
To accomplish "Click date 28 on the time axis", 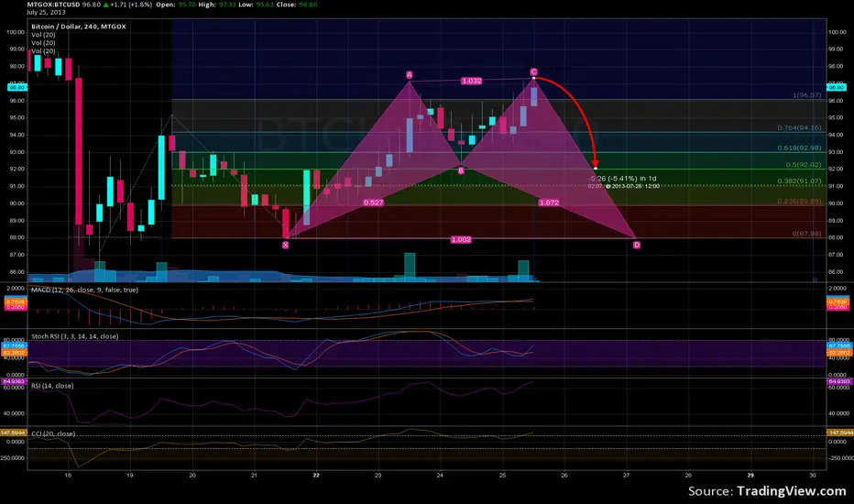I will pyautogui.click(x=688, y=475).
